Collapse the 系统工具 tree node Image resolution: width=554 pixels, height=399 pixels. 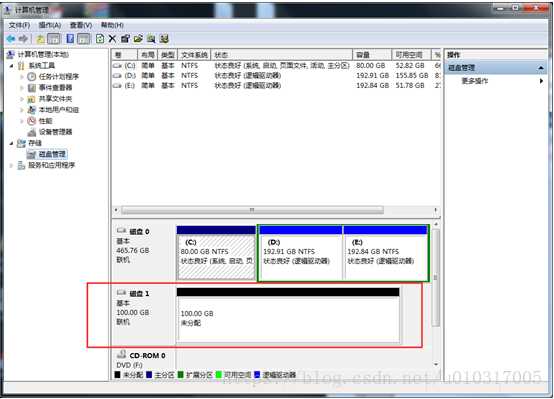[12, 66]
